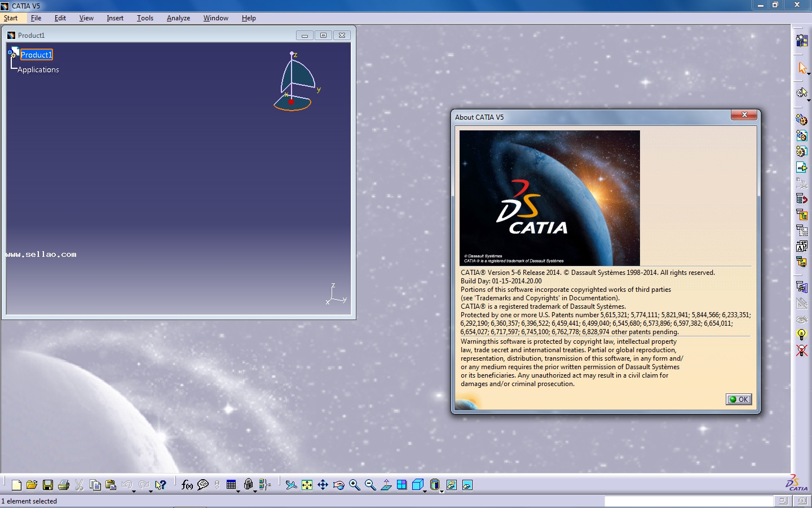Click the Generate Numbering A15 icon
Image resolution: width=812 pixels, height=508 pixels.
click(x=801, y=246)
